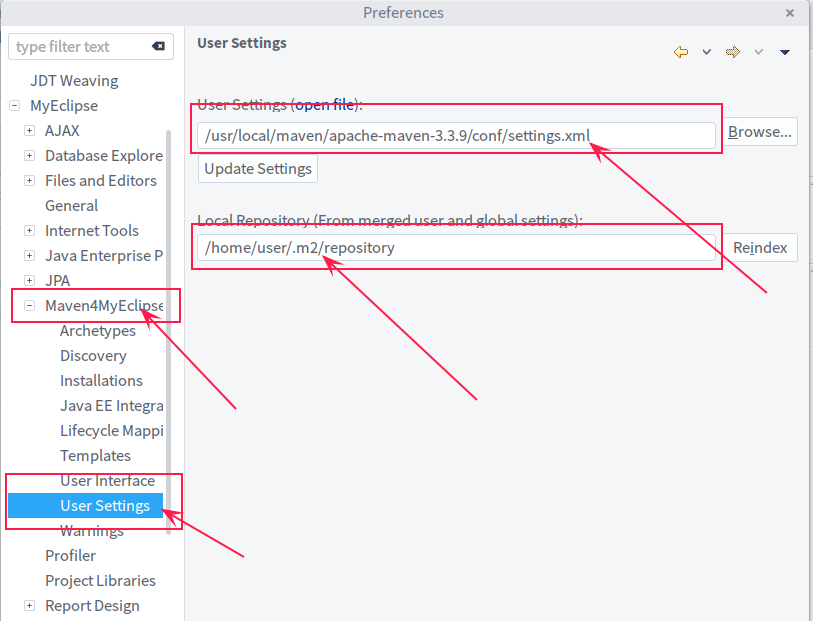The image size is (813, 621).
Task: Open the 'open file' link
Action: (325, 105)
